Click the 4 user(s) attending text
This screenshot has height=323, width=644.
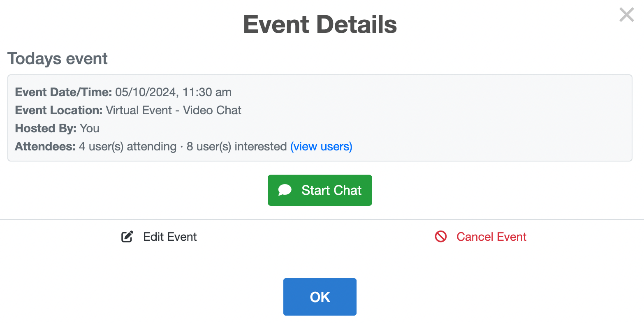(x=127, y=147)
